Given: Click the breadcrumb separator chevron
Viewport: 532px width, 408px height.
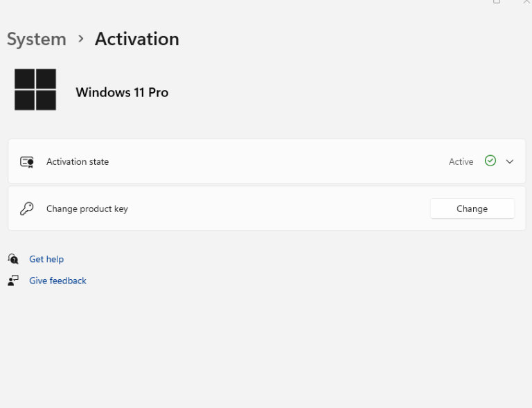Looking at the screenshot, I should (x=81, y=39).
